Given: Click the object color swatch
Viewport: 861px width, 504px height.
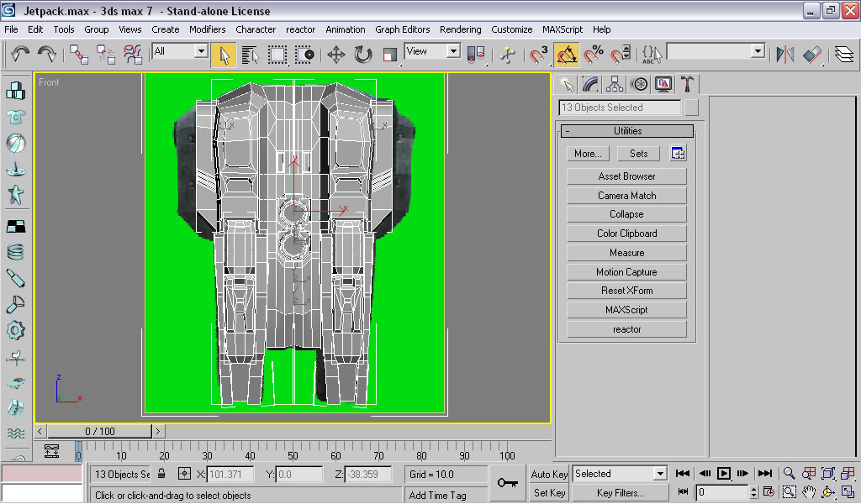Looking at the screenshot, I should 691,108.
